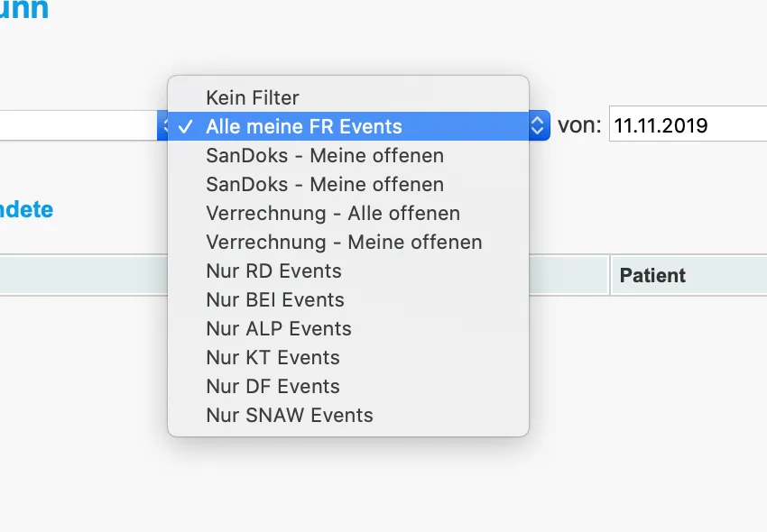Click the blue page heading at top left
Image resolution: width=767 pixels, height=532 pixels.
coord(24,11)
